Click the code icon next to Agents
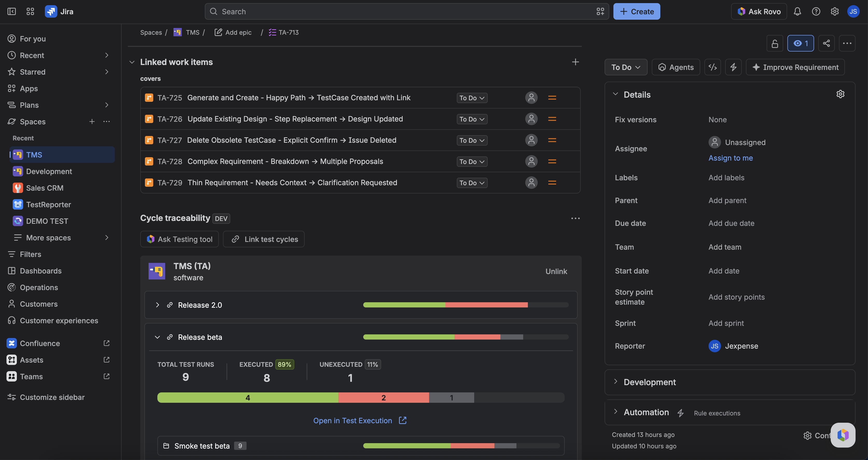Image resolution: width=868 pixels, height=460 pixels. point(713,67)
